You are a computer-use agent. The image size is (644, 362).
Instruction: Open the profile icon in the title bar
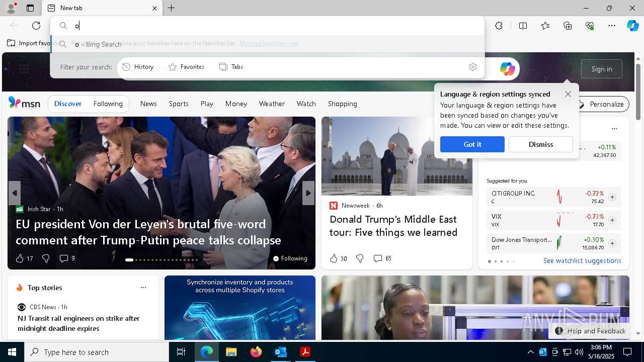click(11, 8)
